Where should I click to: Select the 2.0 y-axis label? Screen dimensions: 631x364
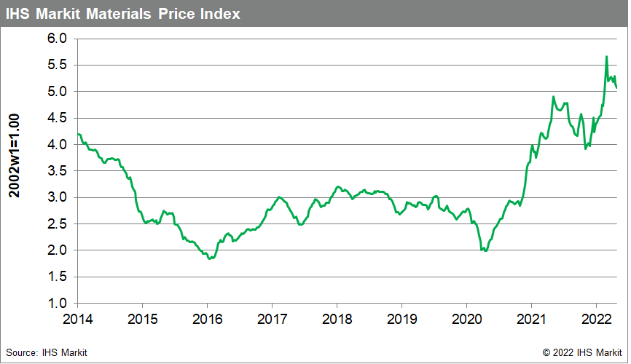point(58,250)
